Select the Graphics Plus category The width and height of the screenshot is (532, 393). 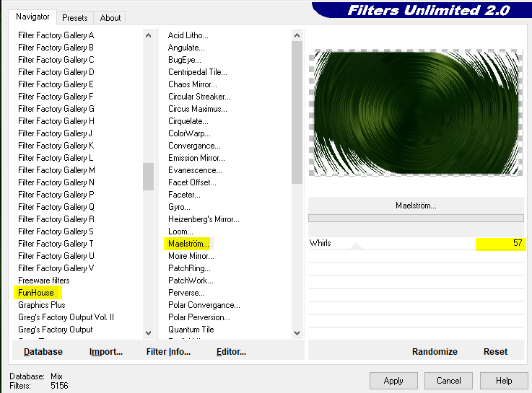(41, 305)
